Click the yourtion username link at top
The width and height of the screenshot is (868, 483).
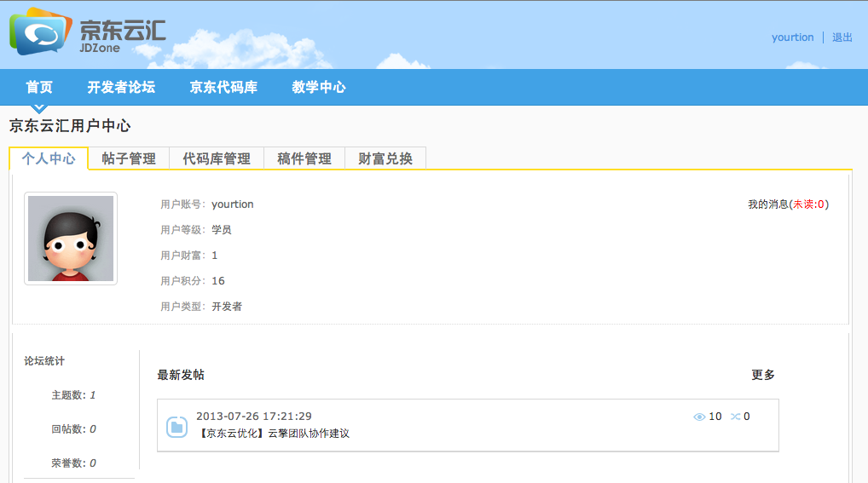pos(792,37)
